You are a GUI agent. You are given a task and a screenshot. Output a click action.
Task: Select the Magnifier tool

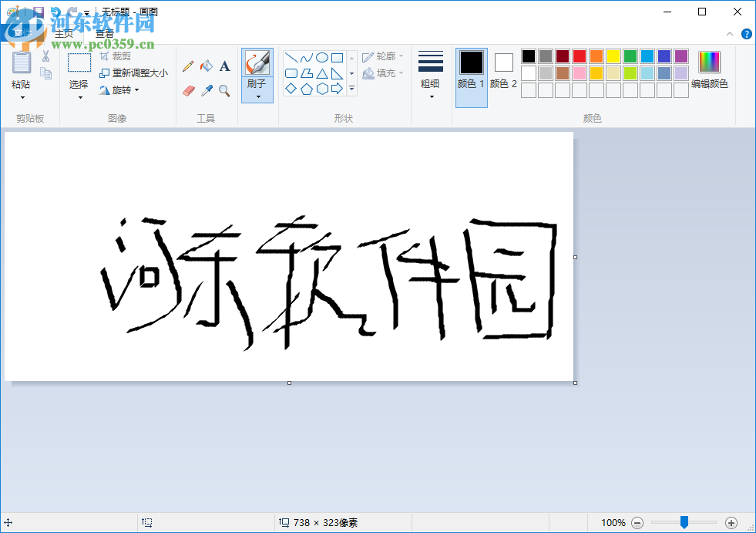coord(223,89)
